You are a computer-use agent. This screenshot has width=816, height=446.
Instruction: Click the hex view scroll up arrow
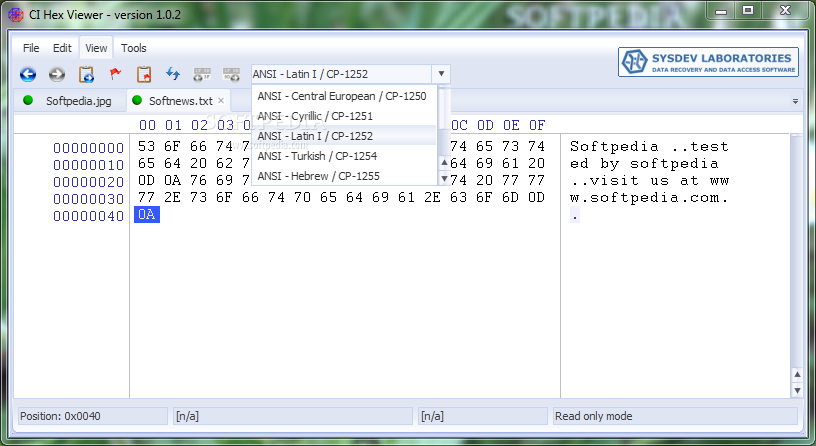(797, 374)
